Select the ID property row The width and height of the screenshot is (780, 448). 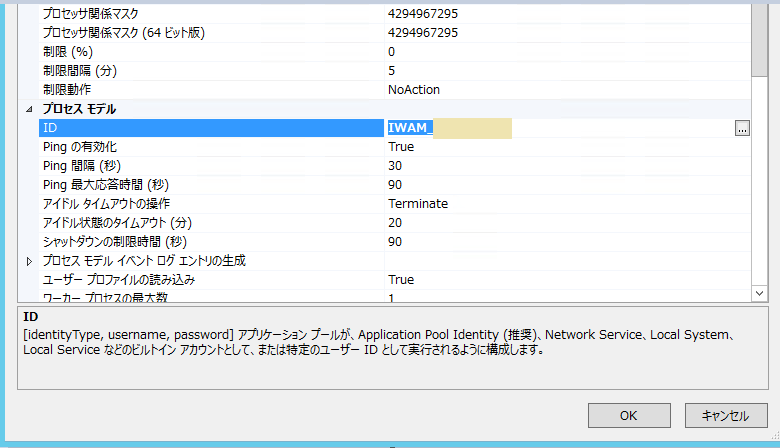coord(211,128)
